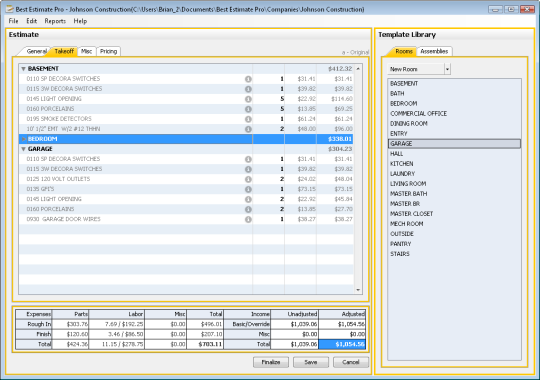Click the takeoff list scroll up arrow
540x380 pixels.
[358, 69]
